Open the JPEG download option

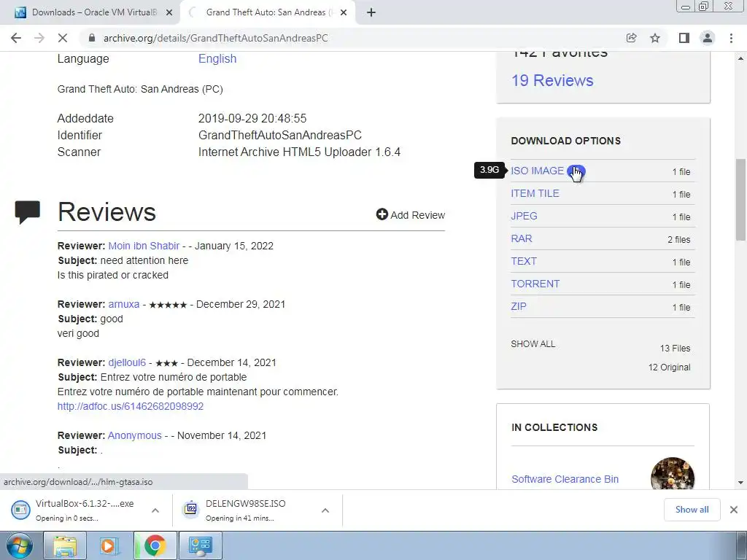524,216
